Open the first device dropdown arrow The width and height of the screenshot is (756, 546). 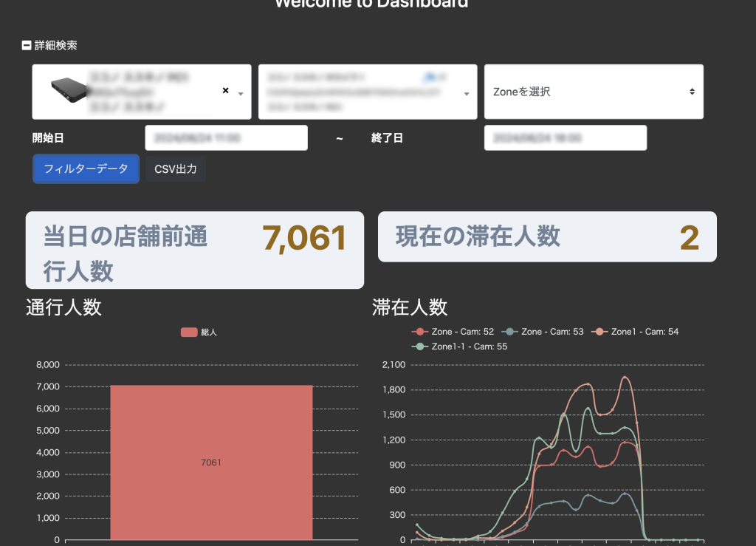[241, 93]
